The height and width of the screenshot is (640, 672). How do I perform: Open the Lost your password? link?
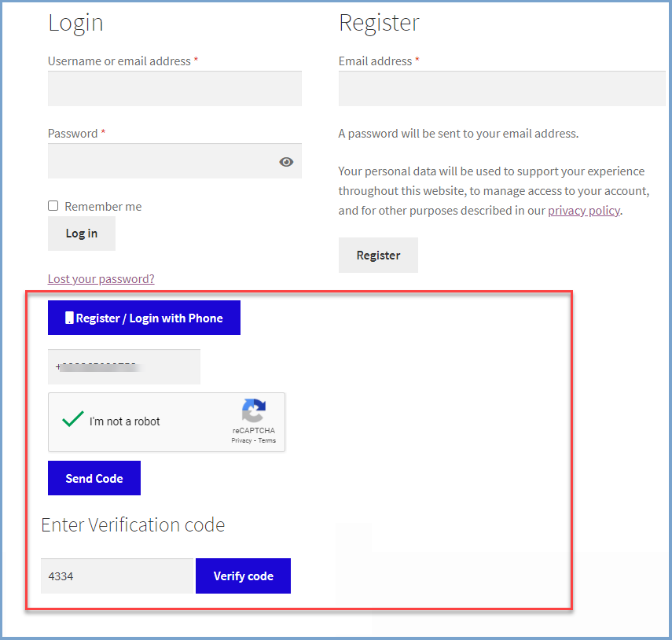[101, 278]
